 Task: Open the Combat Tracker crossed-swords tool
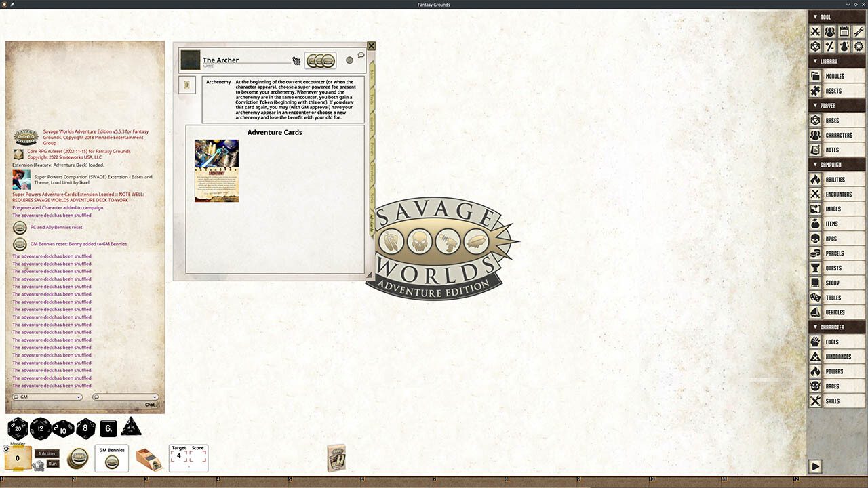tap(815, 31)
